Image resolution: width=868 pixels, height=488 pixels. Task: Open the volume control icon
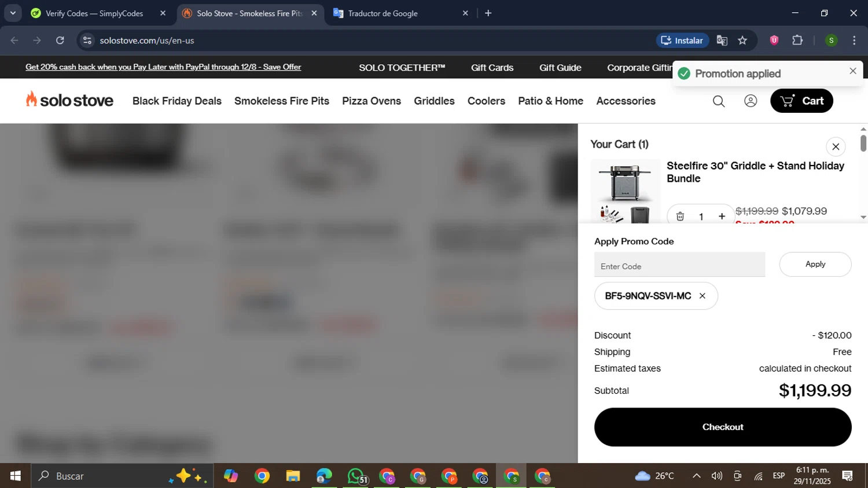click(717, 476)
